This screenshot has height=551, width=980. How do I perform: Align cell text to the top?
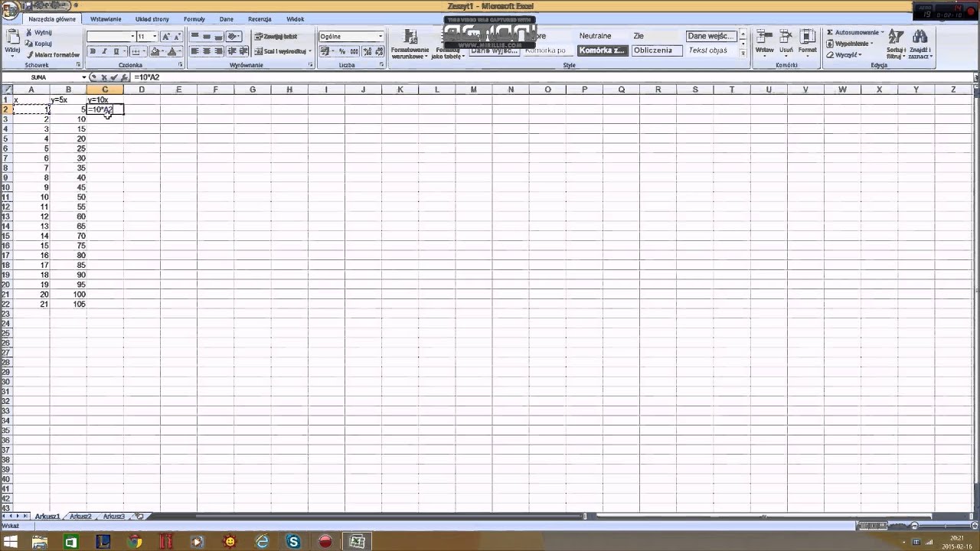(194, 36)
